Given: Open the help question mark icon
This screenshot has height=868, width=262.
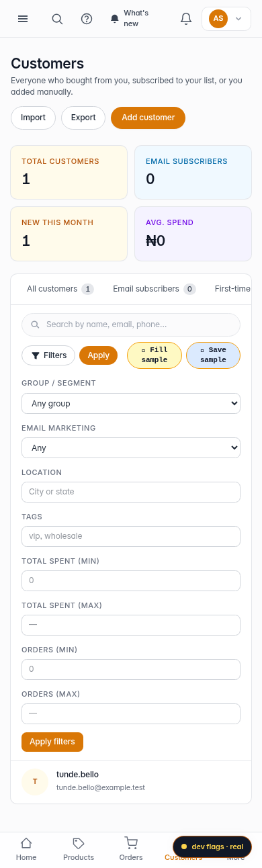Looking at the screenshot, I should point(87,19).
